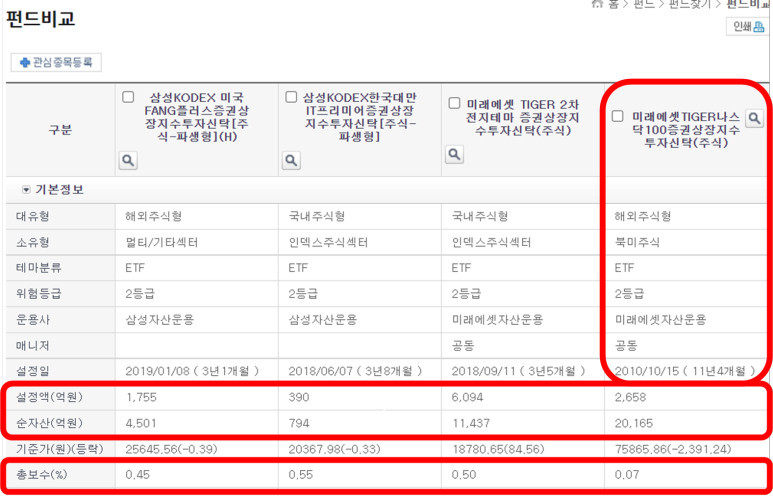Click the 순자산 value 11,437
This screenshot has height=498, width=773.
pos(471,423)
